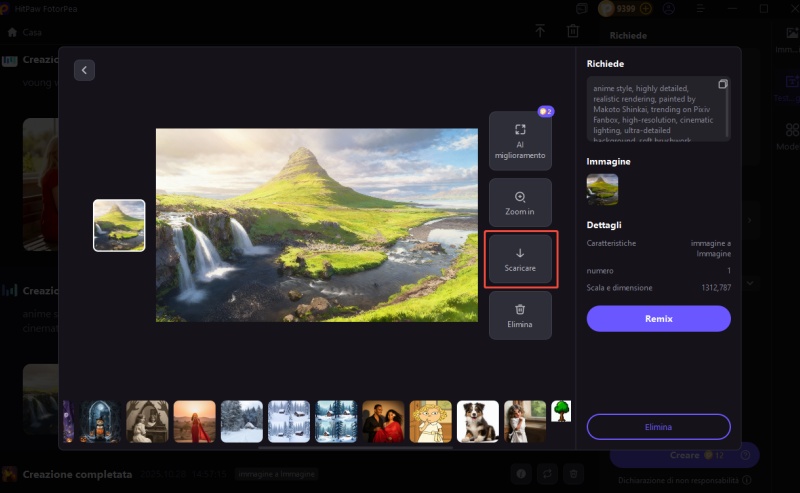Select the dog thumbnail in the filmstrip
Viewport: 800px width, 493px height.
click(478, 422)
